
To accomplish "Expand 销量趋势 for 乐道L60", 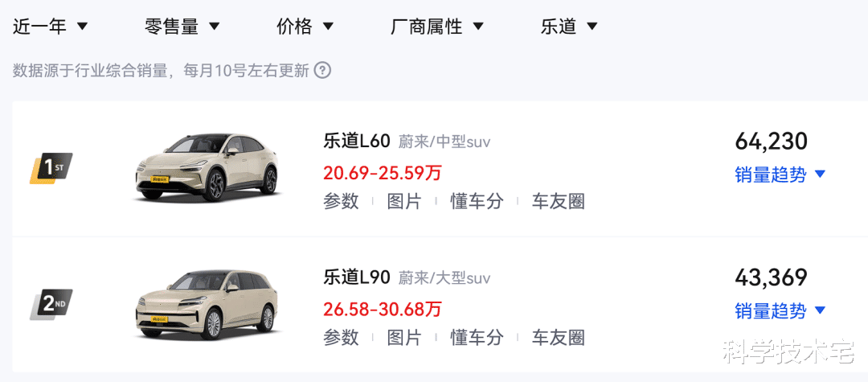I will pos(780,175).
